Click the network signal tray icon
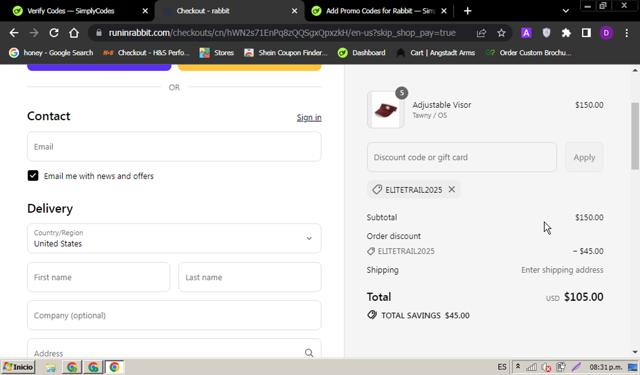Image resolution: width=640 pixels, height=375 pixels. pyautogui.click(x=531, y=367)
